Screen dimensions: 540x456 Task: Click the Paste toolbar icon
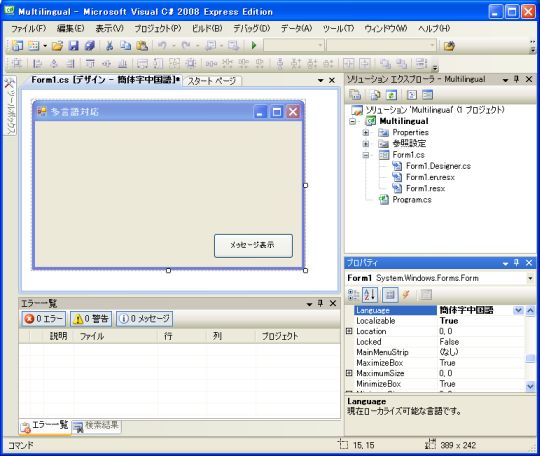pos(142,45)
